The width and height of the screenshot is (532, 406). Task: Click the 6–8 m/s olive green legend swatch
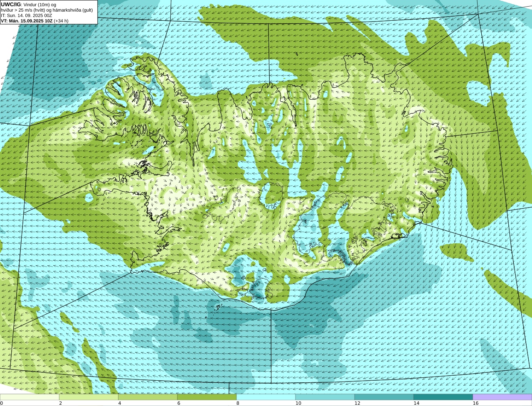click(x=207, y=397)
